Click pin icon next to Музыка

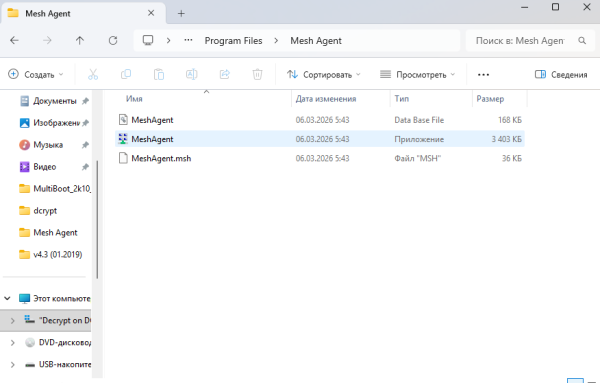[x=85, y=145]
